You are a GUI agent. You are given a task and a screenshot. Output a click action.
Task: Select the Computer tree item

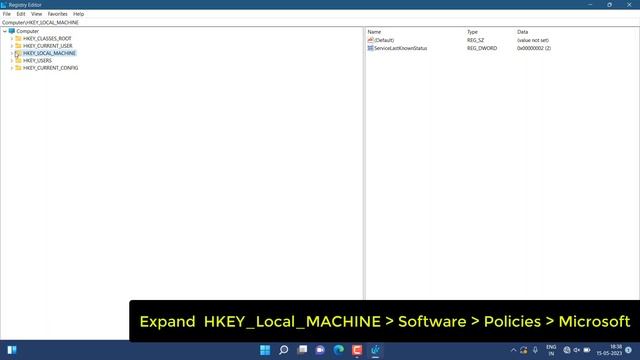point(27,31)
